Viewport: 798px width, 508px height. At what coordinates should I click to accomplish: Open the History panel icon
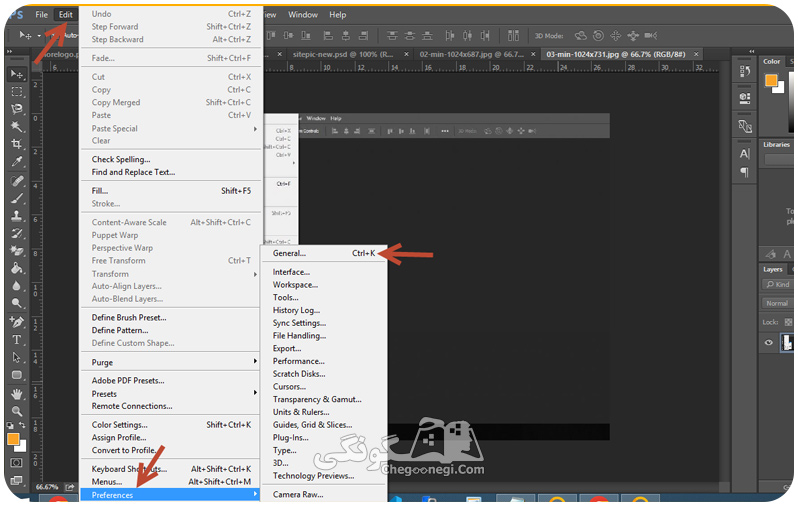tap(745, 72)
